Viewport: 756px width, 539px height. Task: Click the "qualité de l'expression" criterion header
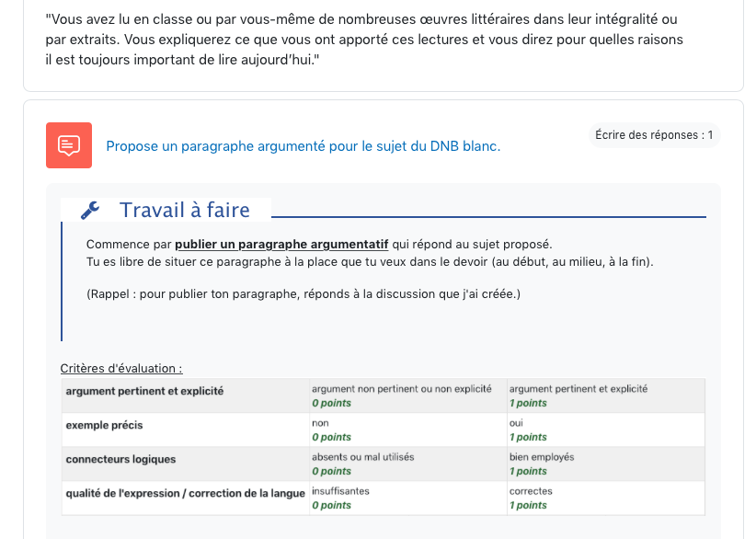pyautogui.click(x=185, y=493)
